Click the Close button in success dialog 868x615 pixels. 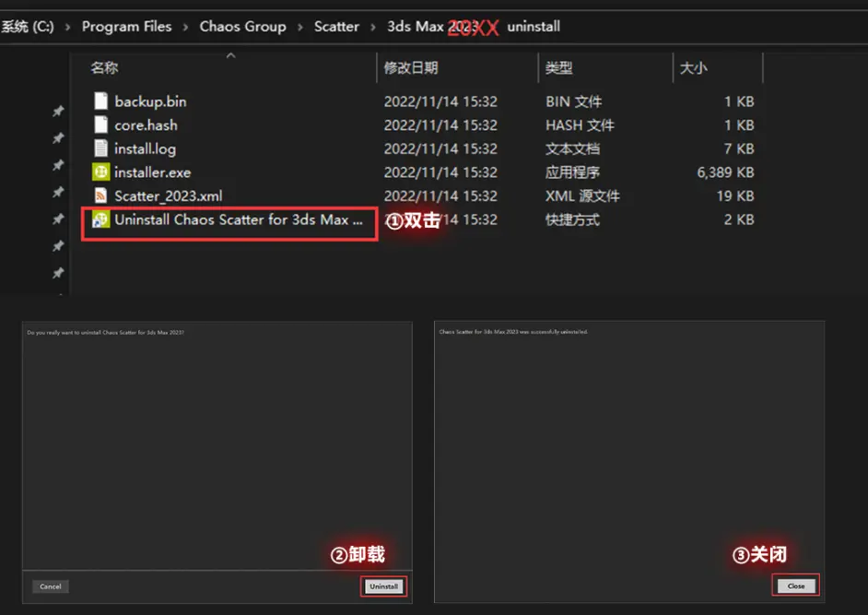(x=796, y=585)
